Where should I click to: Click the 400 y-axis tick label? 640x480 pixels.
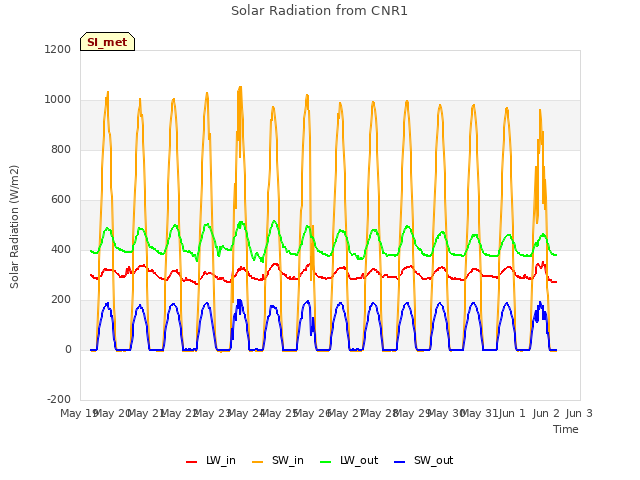click(61, 249)
